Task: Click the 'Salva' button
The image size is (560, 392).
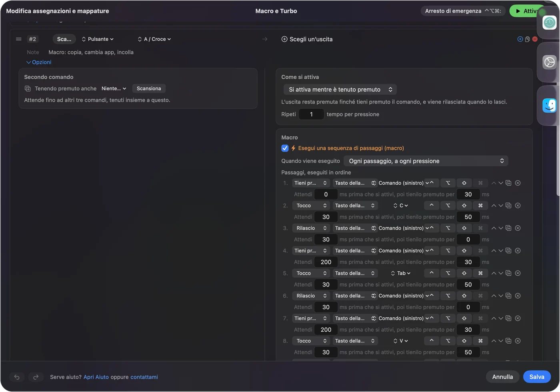Action: pyautogui.click(x=537, y=377)
